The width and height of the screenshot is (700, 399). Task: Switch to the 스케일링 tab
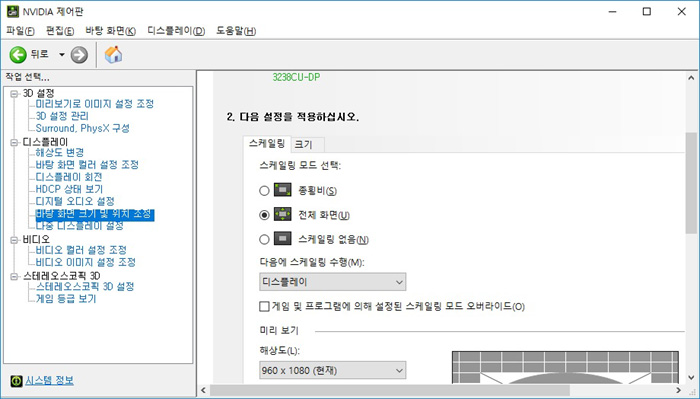[267, 143]
